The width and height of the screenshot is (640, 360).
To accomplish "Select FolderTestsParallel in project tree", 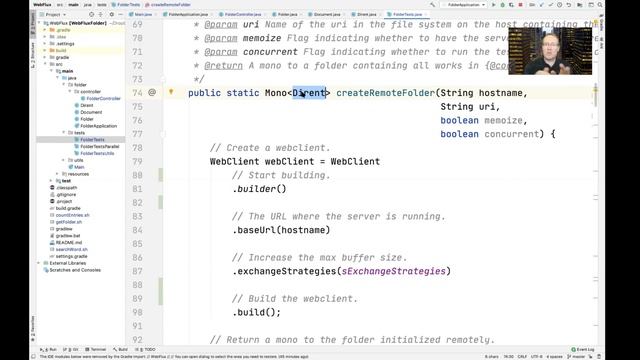I will (x=100, y=147).
